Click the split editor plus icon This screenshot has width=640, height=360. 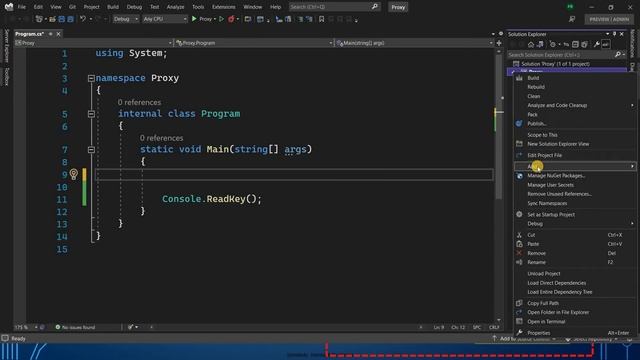coord(499,43)
